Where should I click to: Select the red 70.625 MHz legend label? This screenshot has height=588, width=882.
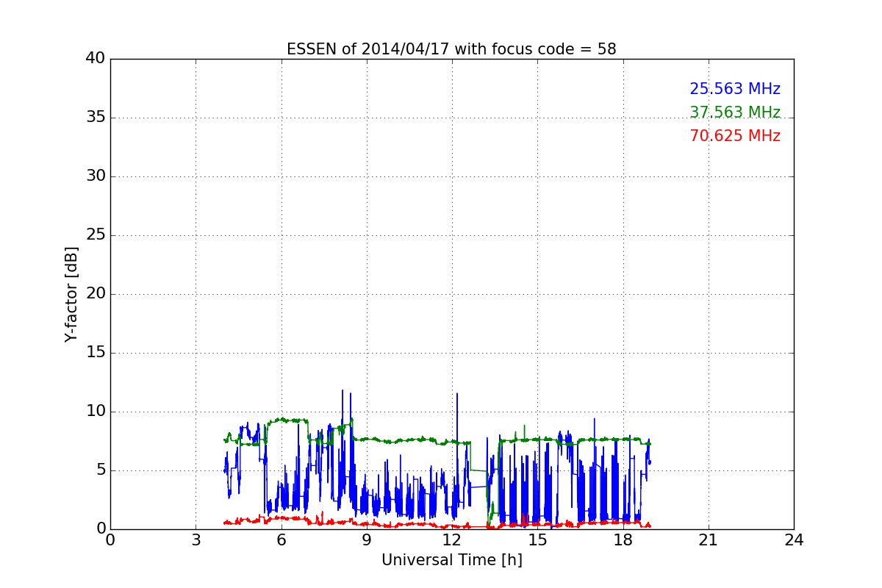(x=735, y=136)
